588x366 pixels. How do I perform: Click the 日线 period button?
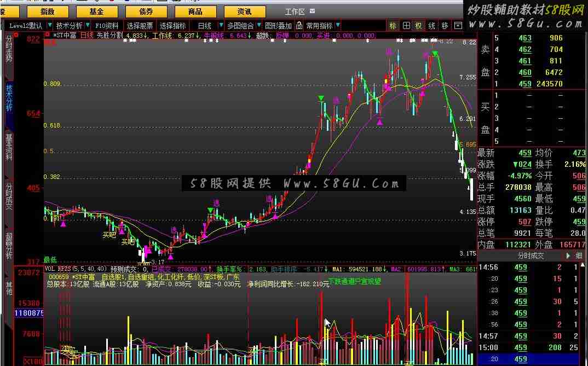205,26
